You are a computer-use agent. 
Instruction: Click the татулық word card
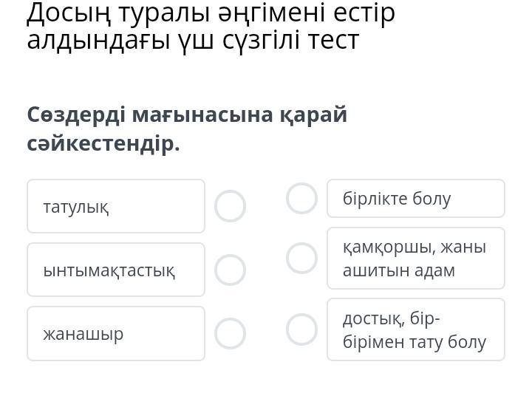click(x=116, y=207)
